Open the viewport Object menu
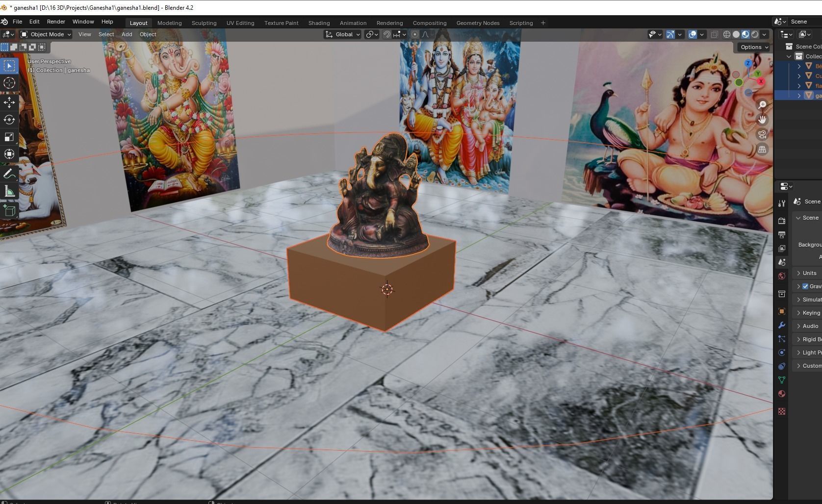822x504 pixels. coord(148,34)
